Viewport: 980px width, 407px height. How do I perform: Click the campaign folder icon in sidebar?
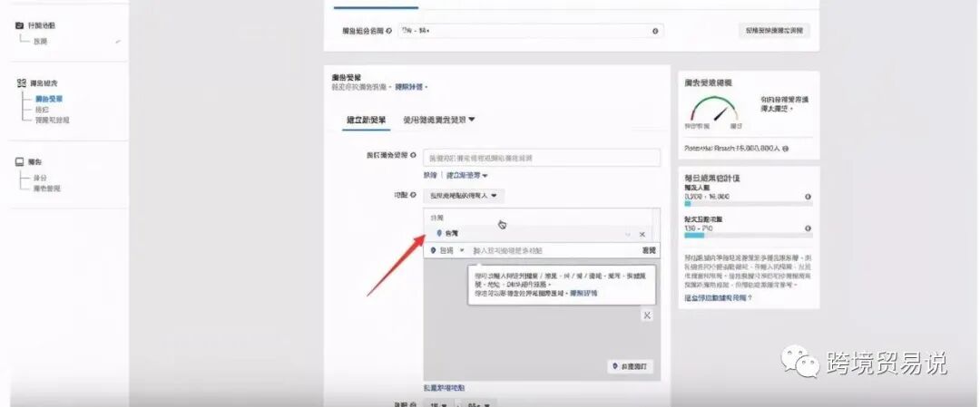click(19, 25)
